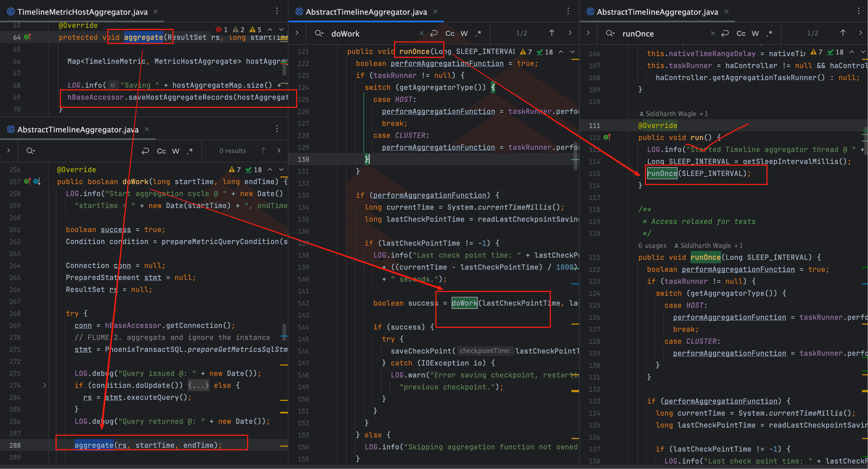
Task: Toggle Match Case in lower-left search bar
Action: click(x=161, y=151)
